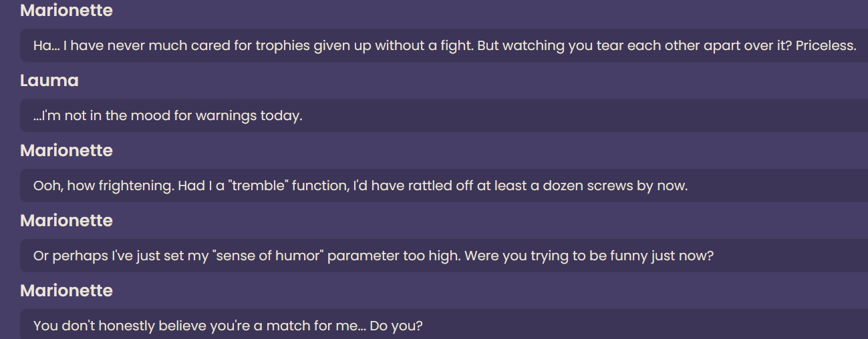Select the "tremble" function dialogue line
Viewport: 868px width, 339px height.
click(x=444, y=186)
